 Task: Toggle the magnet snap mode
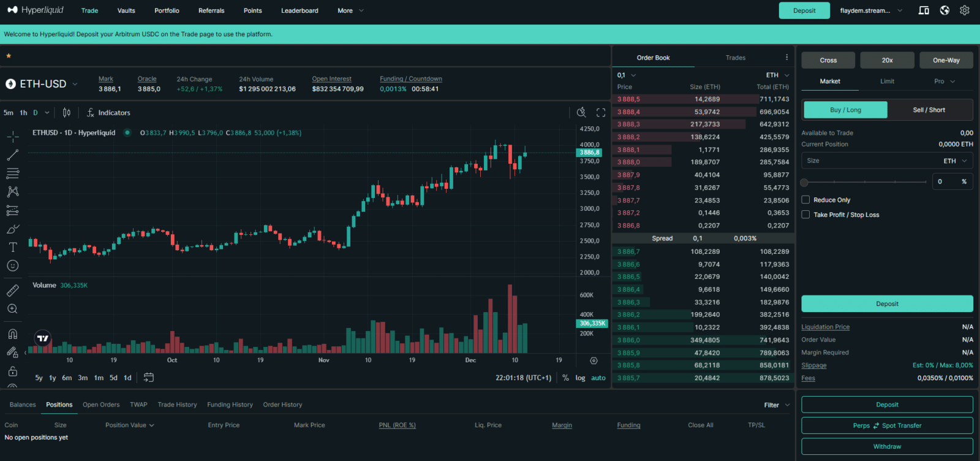[13, 334]
